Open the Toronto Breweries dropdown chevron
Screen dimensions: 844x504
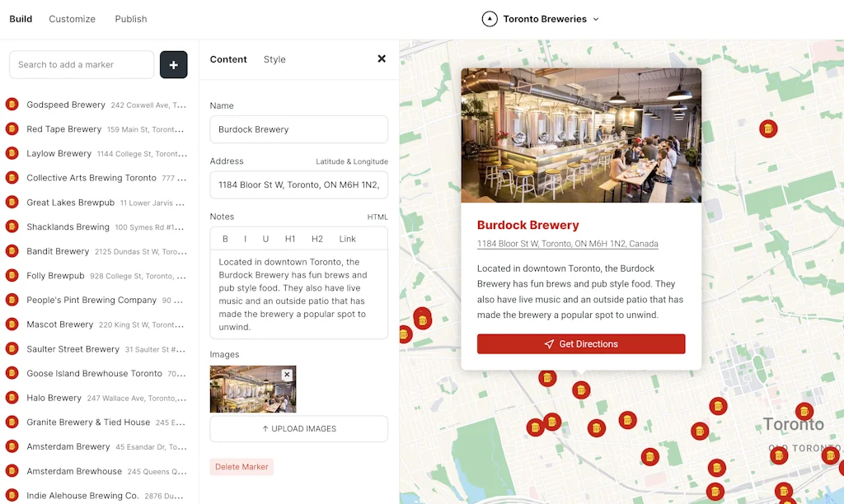(x=596, y=20)
